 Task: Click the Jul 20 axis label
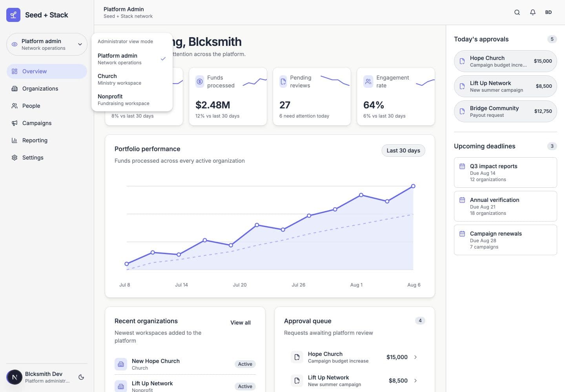(240, 285)
